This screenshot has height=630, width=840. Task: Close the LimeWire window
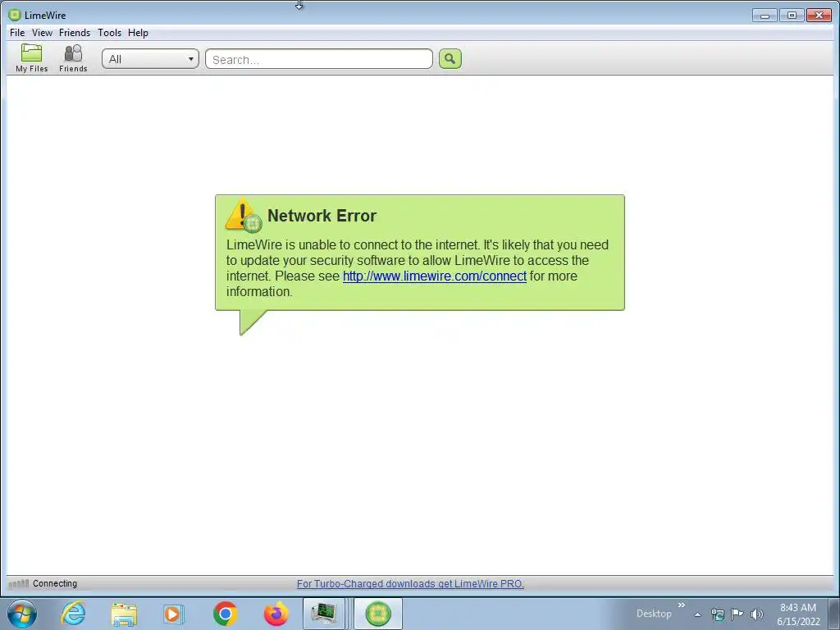click(819, 16)
